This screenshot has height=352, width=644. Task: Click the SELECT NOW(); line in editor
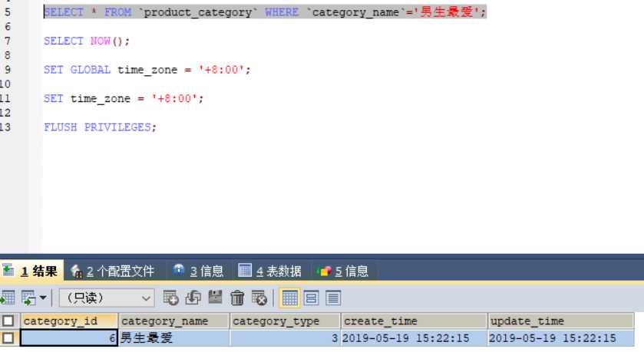[87, 41]
